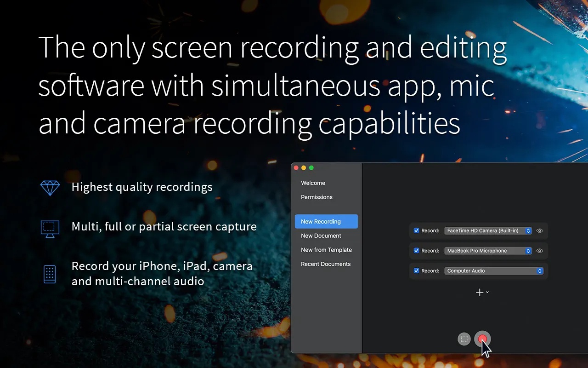Select New Recording in the sidebar
Image resolution: width=588 pixels, height=368 pixels.
click(326, 221)
